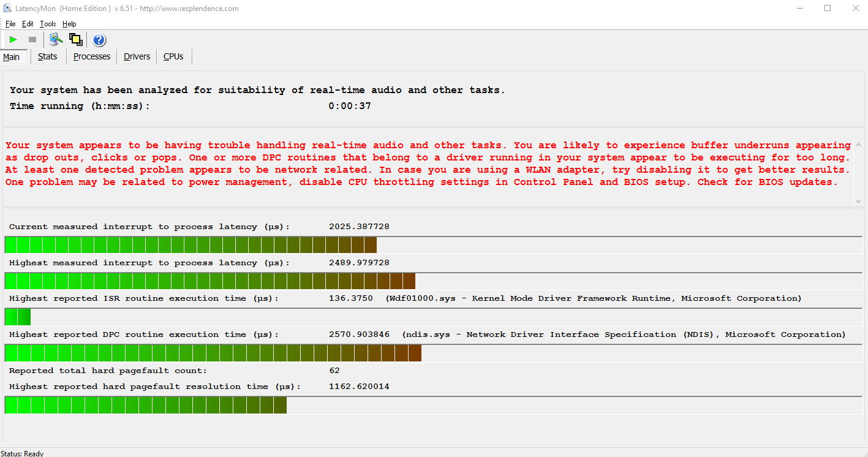The height and width of the screenshot is (457, 868).
Task: Start monitoring with green play icon
Action: point(13,40)
